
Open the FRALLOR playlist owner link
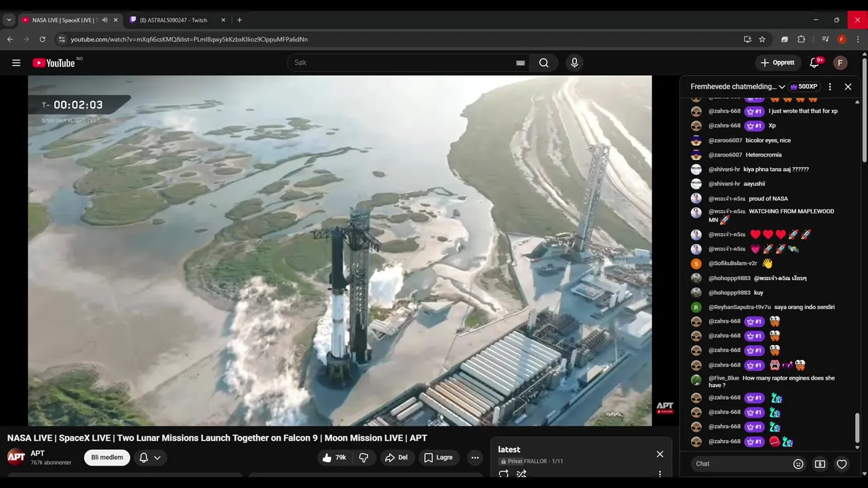[535, 462]
